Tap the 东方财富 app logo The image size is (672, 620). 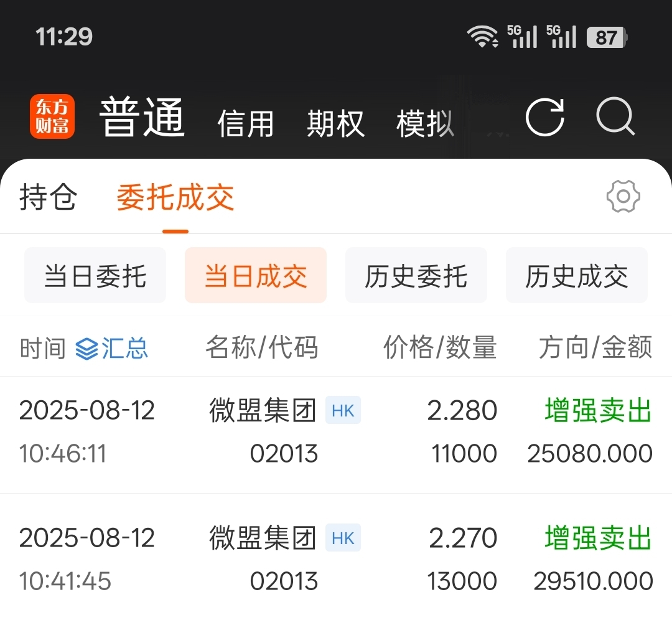pos(52,116)
